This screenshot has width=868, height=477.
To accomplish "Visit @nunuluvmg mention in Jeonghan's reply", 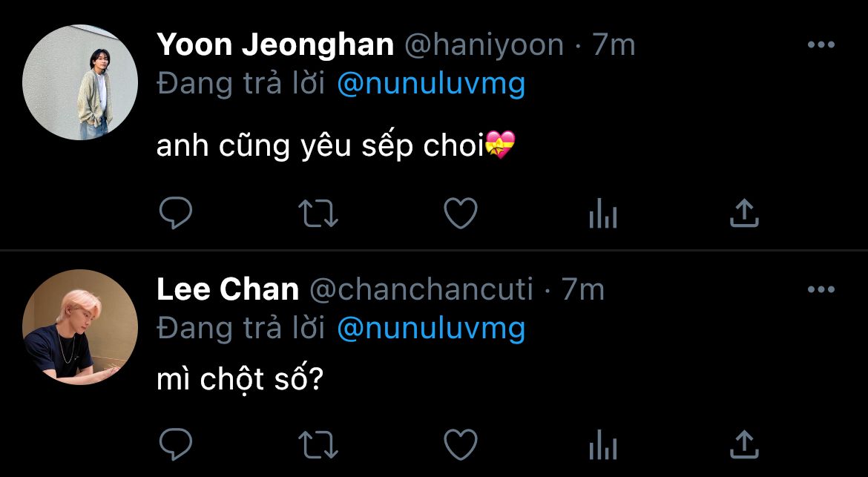I will point(431,85).
